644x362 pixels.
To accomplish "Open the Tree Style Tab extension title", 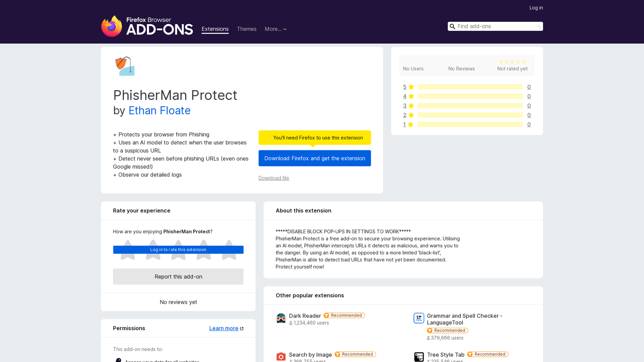I will (446, 355).
